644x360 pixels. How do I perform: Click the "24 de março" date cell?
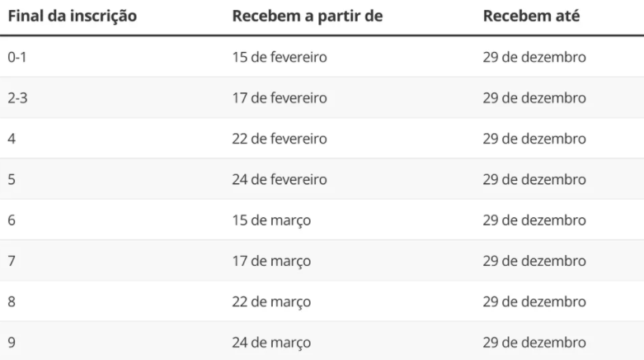point(271,343)
